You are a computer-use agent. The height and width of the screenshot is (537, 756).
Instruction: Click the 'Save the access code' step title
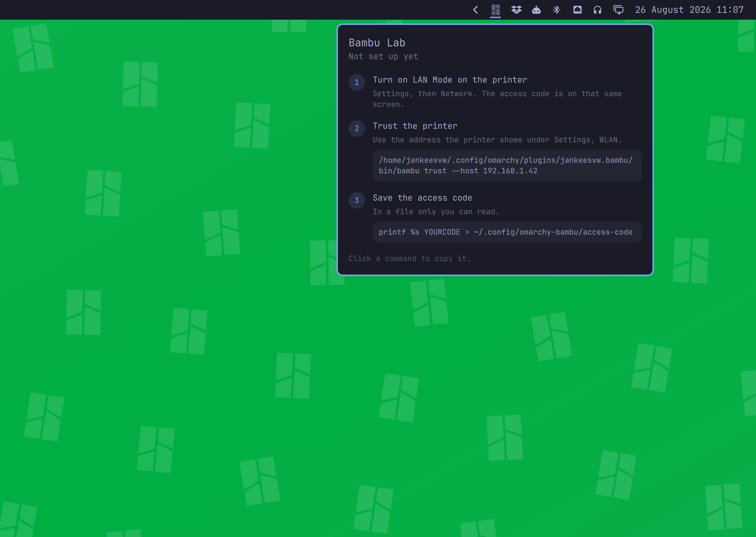[x=422, y=198]
